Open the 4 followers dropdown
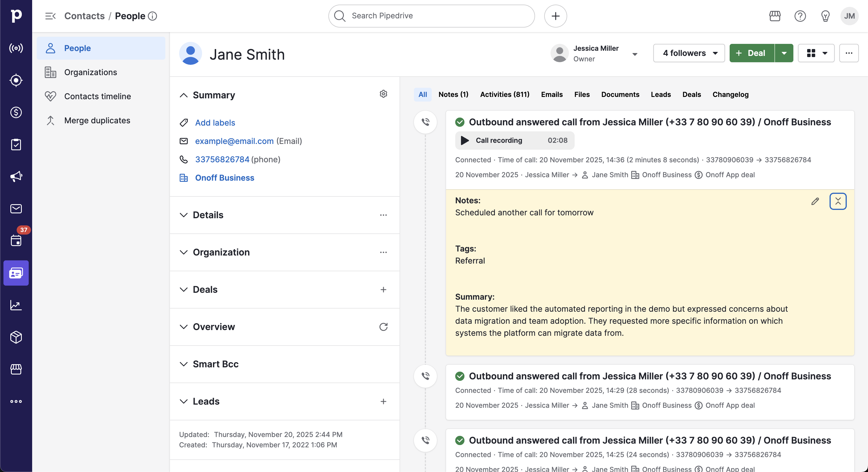Image resolution: width=868 pixels, height=472 pixels. click(689, 53)
